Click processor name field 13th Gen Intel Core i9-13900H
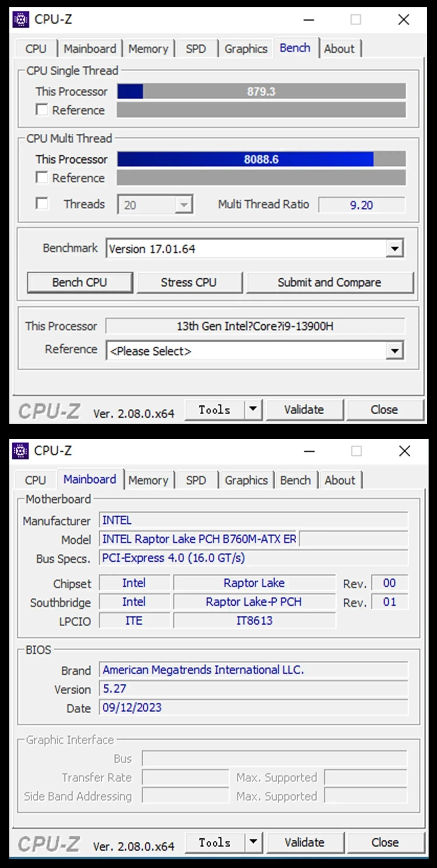Viewport: 437px width, 868px height. click(x=255, y=326)
